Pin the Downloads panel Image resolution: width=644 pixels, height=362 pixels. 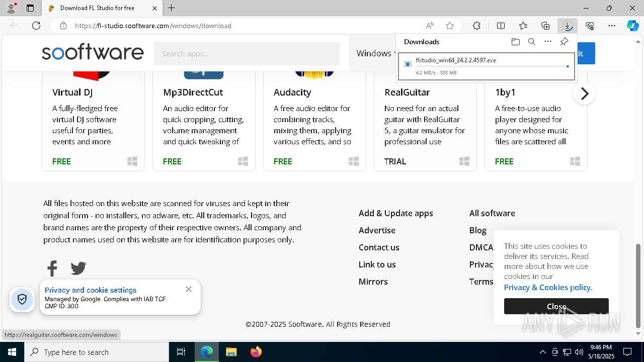[x=564, y=42]
